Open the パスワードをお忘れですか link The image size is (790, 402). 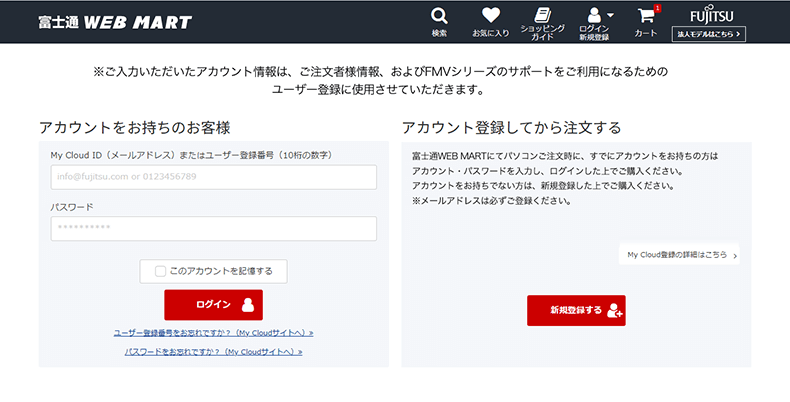tap(213, 352)
